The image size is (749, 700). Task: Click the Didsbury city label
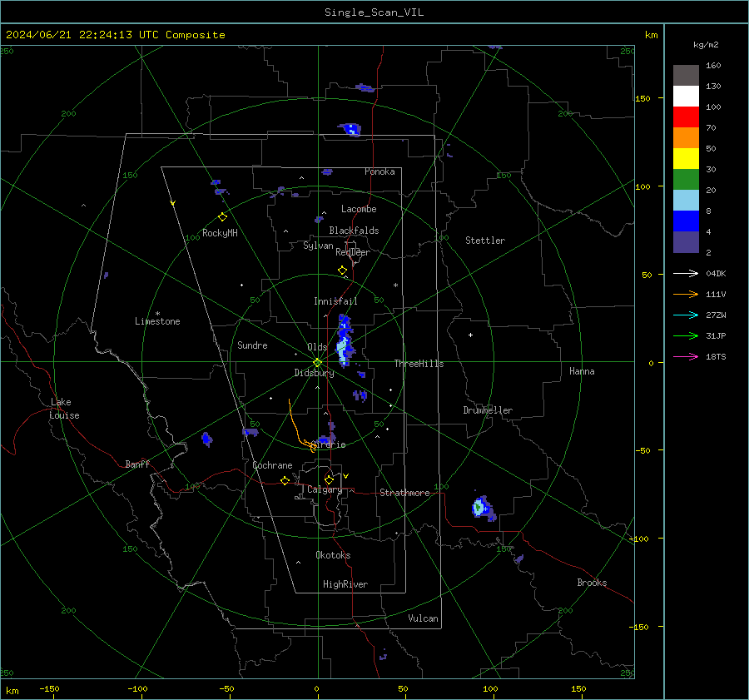(314, 373)
